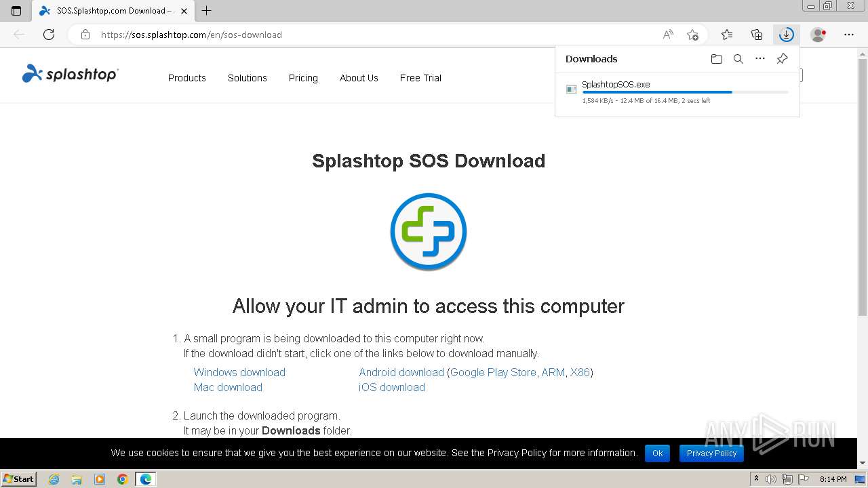This screenshot has width=868, height=488.
Task: Open Windows Media Player from taskbar
Action: pyautogui.click(x=100, y=479)
